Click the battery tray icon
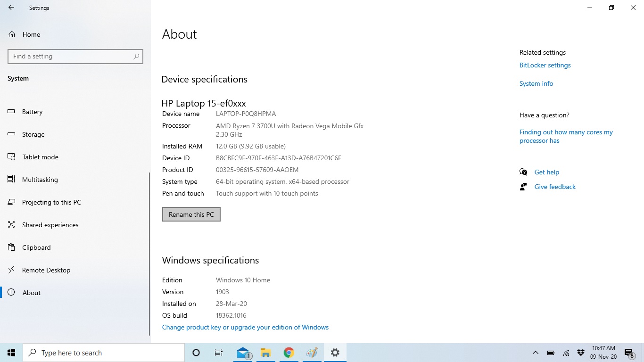 (551, 353)
